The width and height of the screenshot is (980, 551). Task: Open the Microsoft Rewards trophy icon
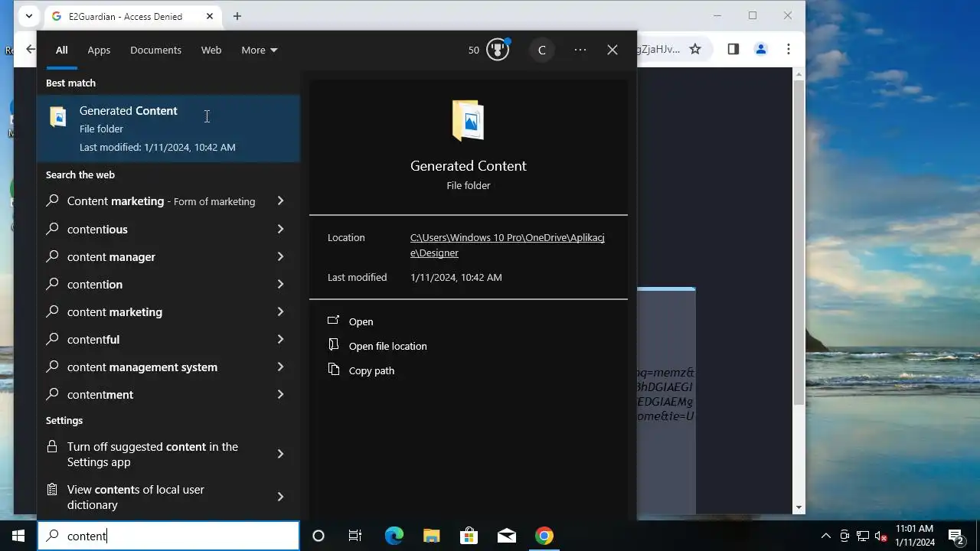(498, 50)
